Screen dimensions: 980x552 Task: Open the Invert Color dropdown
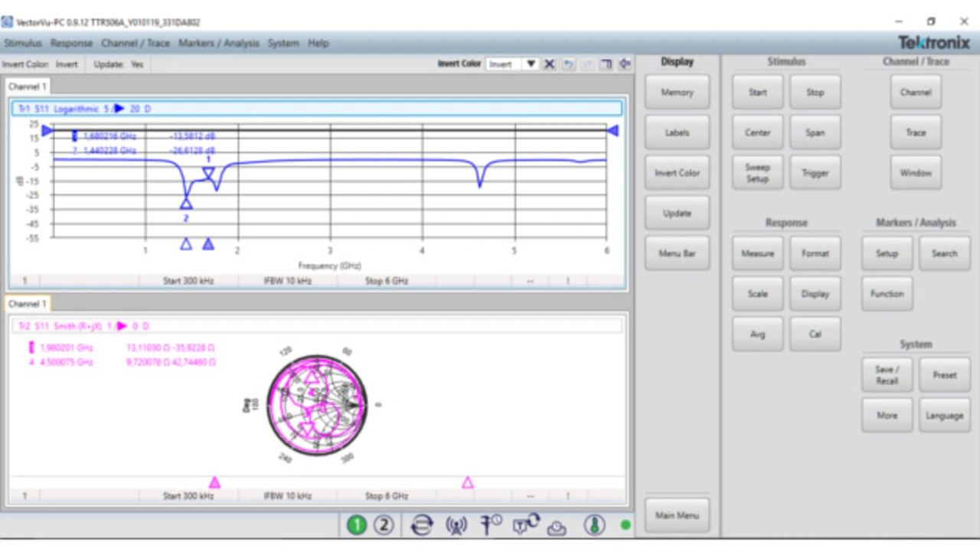(x=531, y=64)
